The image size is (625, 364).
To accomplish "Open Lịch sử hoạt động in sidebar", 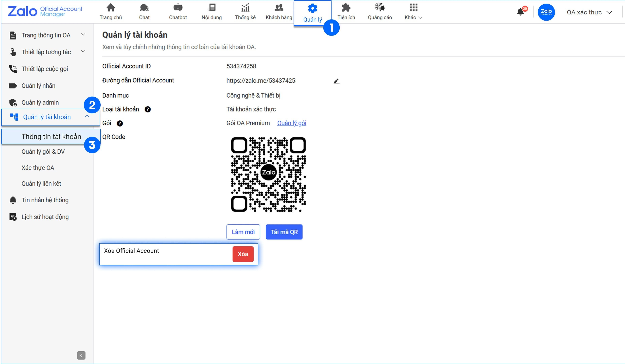I will point(45,217).
